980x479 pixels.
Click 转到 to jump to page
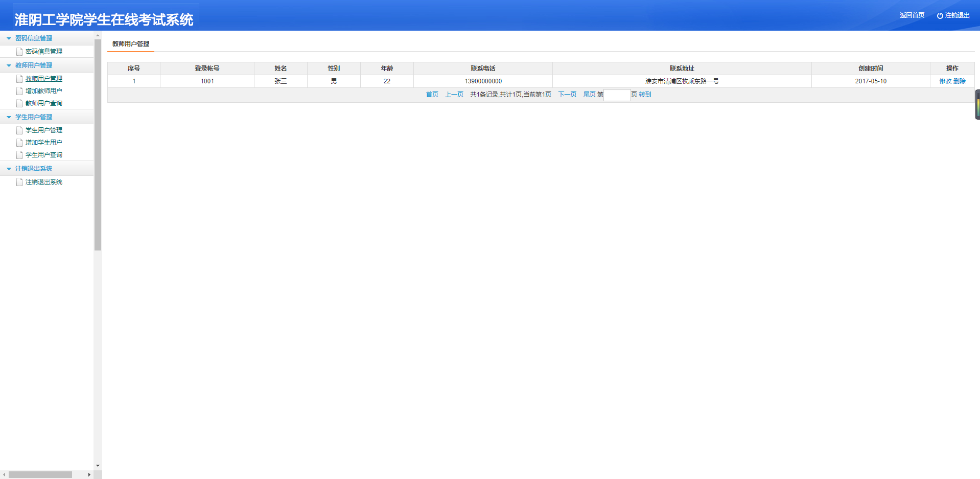(645, 95)
